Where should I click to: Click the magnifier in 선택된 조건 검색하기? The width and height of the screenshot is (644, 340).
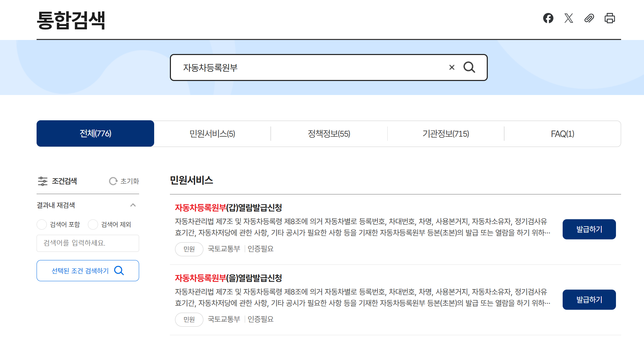119,271
